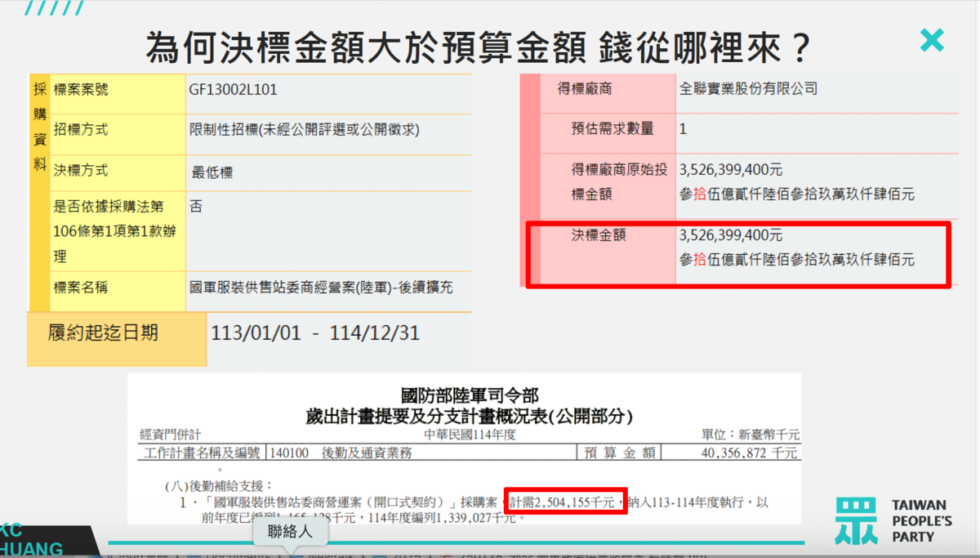Click the 決標方式 label cell
Viewport: 980px width, 558px height.
tap(119, 172)
